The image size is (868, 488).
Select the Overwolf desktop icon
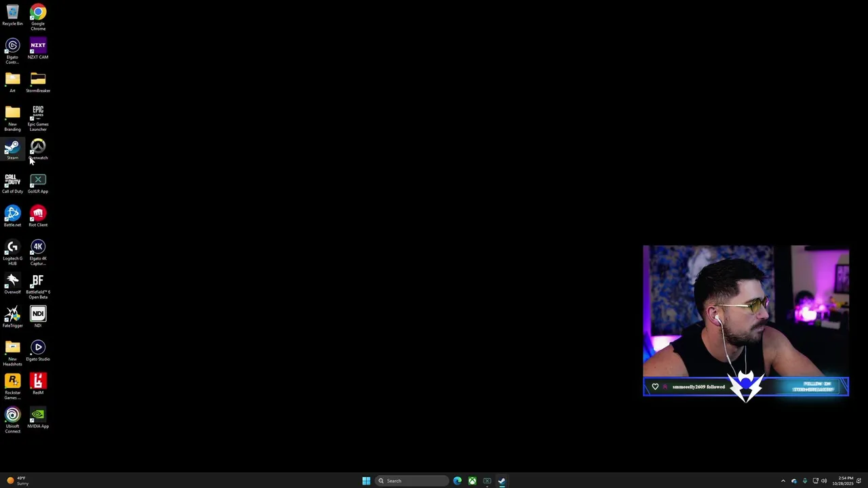point(12,283)
